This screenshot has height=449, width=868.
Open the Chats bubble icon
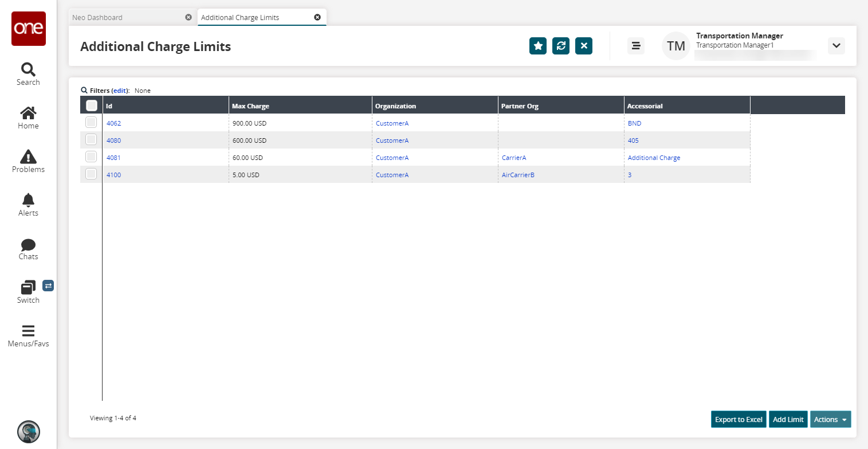(x=28, y=245)
